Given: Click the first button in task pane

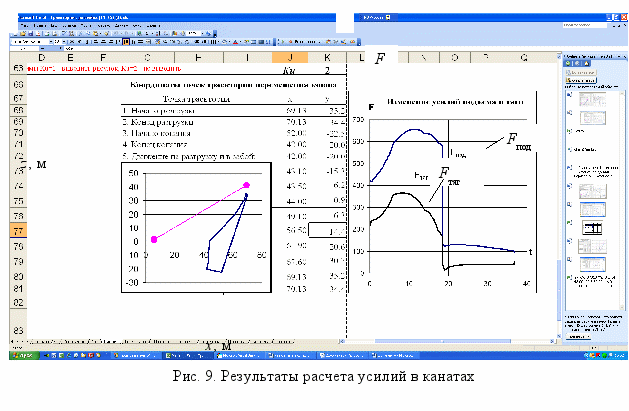Looking at the screenshot, I should pyautogui.click(x=581, y=73).
